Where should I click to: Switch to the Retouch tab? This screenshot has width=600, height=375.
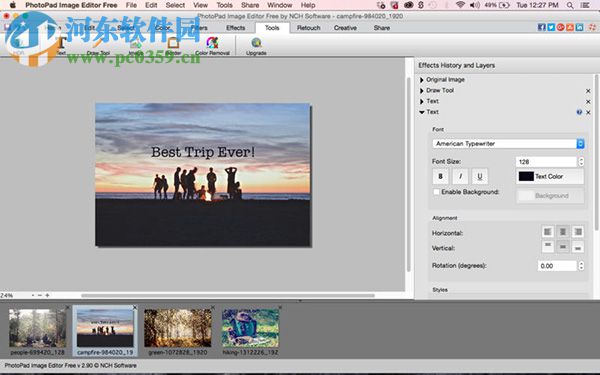click(308, 28)
